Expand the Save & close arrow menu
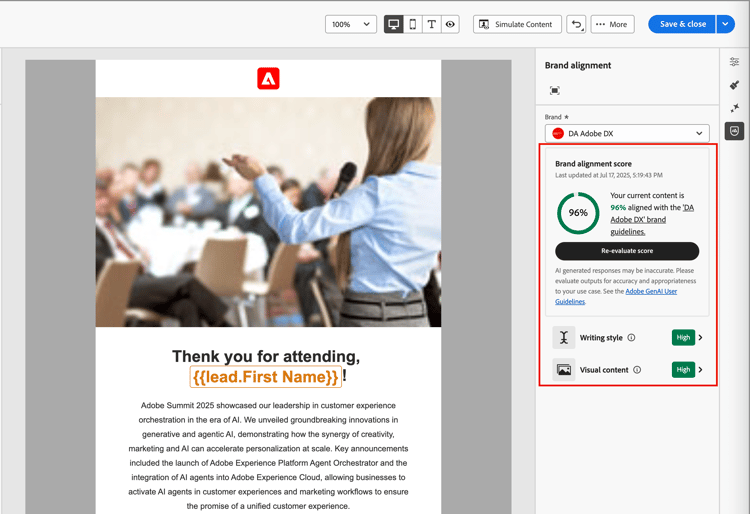Viewport: 750px width, 514px height. tap(726, 24)
